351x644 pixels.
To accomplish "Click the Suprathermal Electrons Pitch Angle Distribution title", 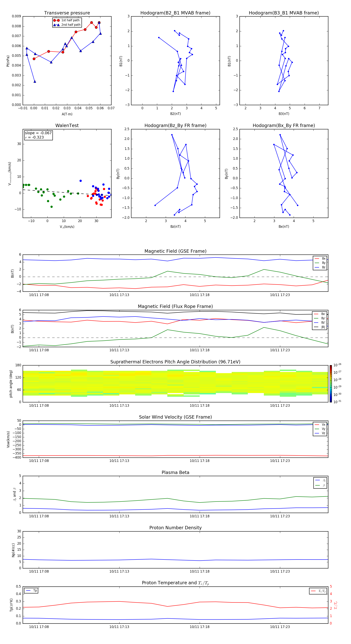I will click(x=175, y=362).
